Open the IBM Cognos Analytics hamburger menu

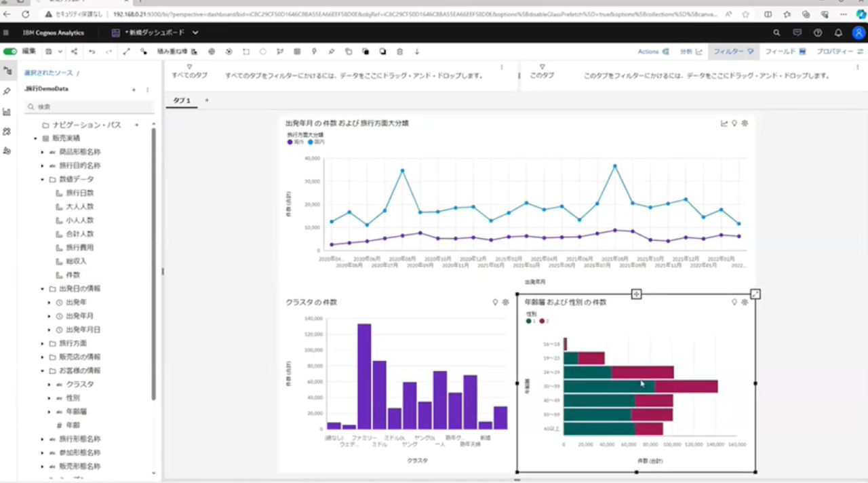tap(6, 33)
